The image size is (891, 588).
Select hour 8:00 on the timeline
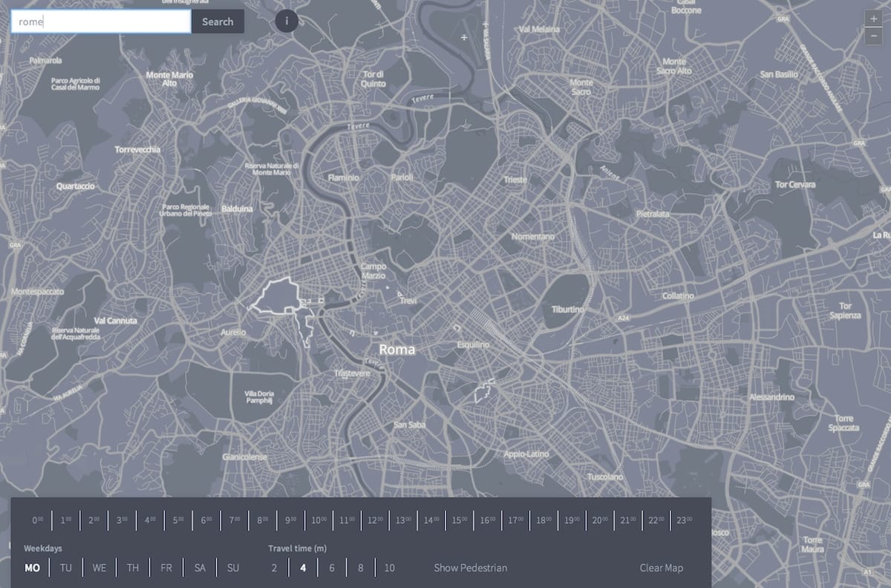263,520
